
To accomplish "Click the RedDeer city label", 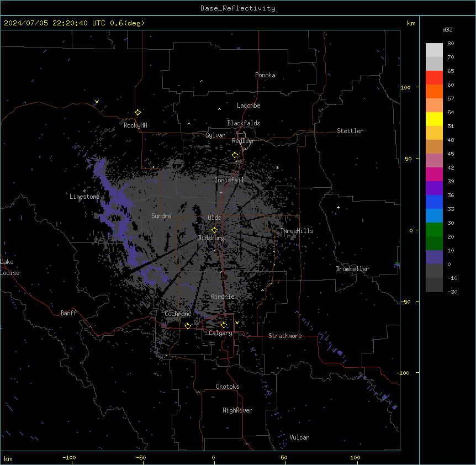I will [243, 141].
